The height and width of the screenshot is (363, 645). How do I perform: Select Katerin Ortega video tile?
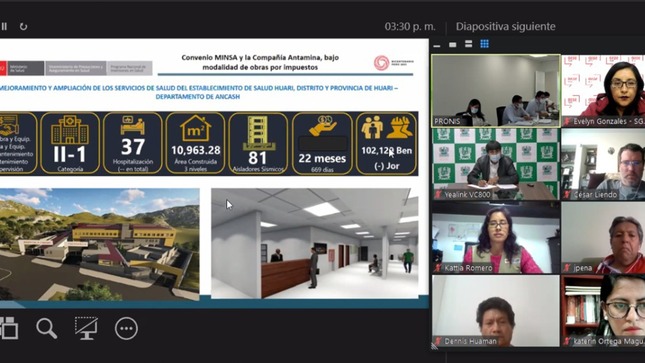coord(603,311)
